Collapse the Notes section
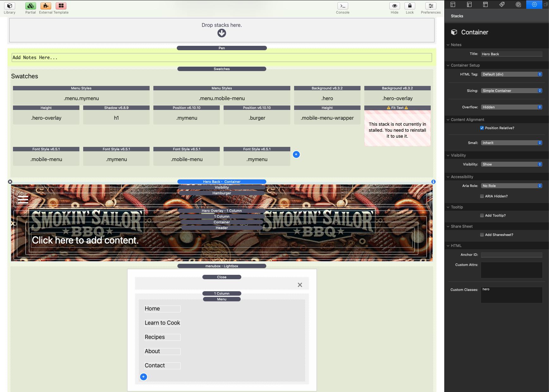549x392 pixels. pos(448,45)
